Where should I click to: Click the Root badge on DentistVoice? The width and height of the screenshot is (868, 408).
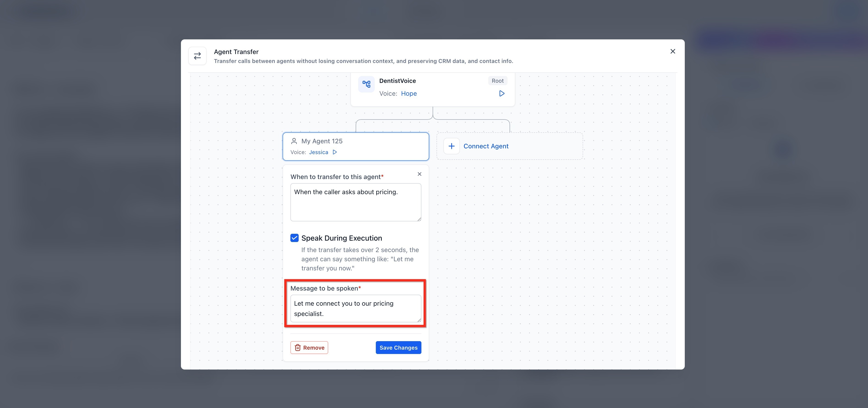[x=497, y=81]
